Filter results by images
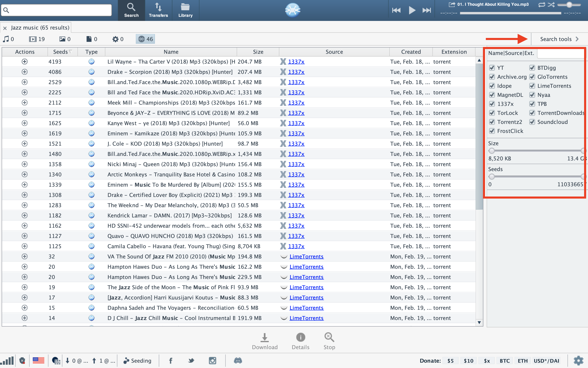The image size is (588, 368). coord(65,39)
